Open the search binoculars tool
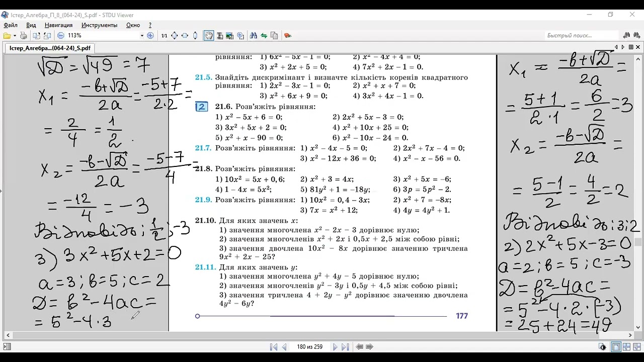The image size is (644, 362). 253,36
